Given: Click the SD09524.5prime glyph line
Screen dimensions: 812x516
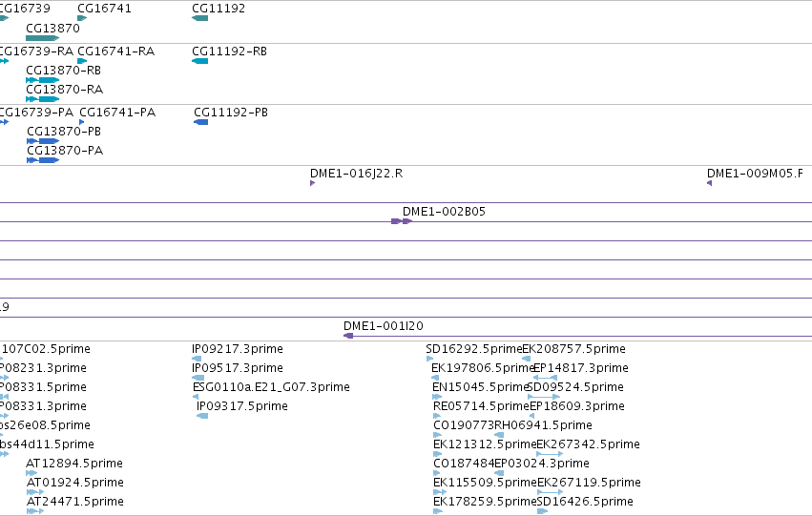Looking at the screenshot, I should click(x=544, y=397).
